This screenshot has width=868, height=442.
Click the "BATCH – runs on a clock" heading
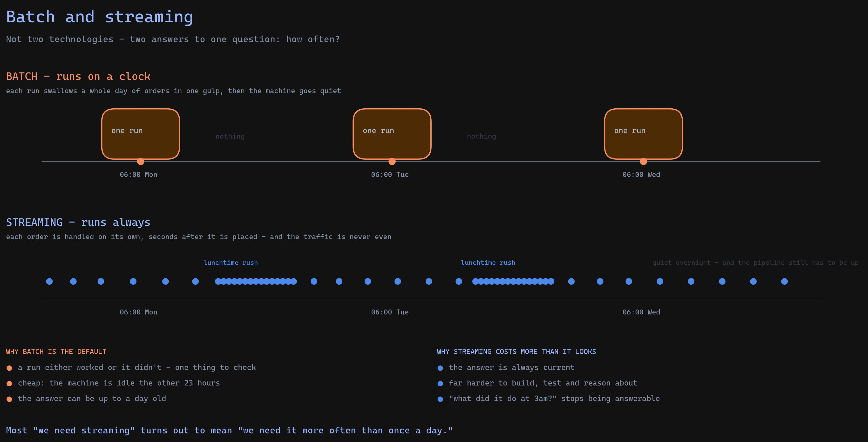78,76
